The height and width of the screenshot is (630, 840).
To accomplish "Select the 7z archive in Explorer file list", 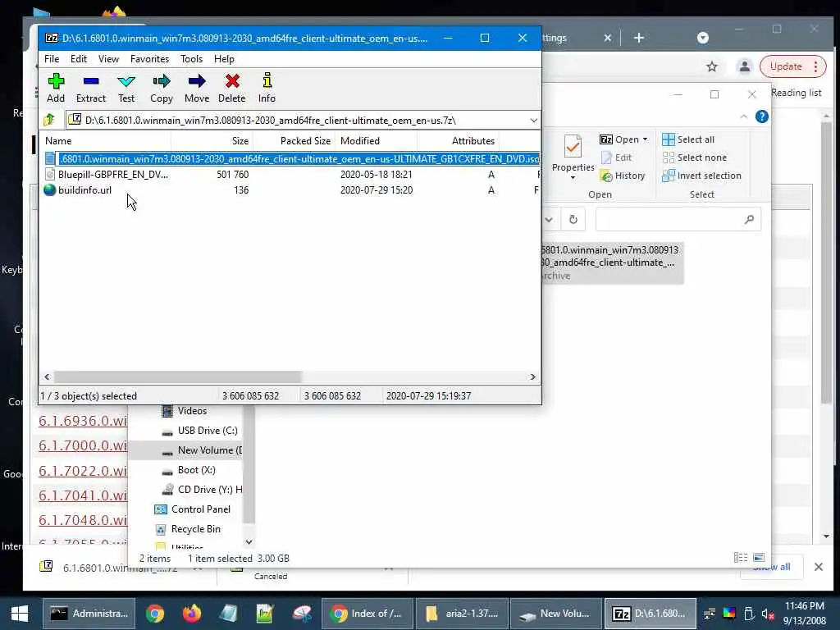I will tap(612, 263).
